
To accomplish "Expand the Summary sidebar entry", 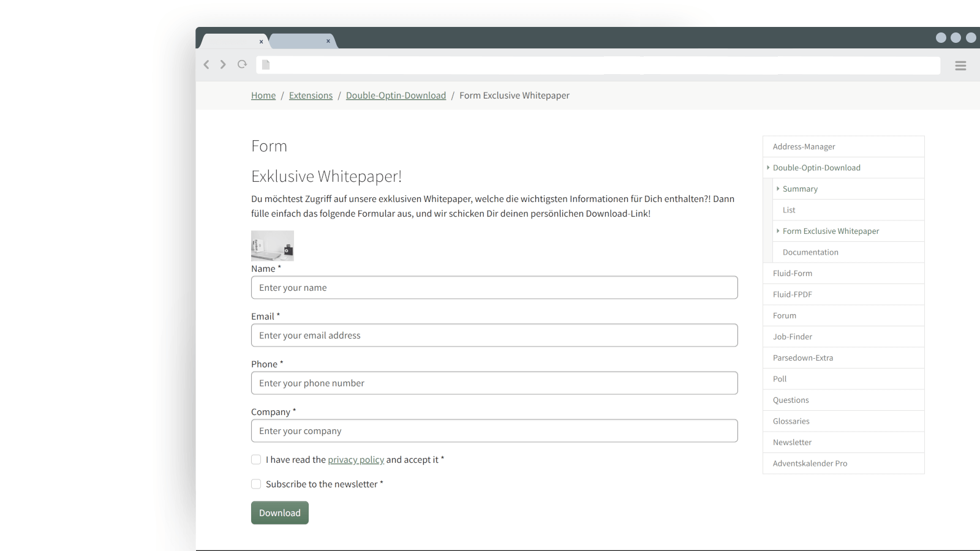I will click(778, 189).
